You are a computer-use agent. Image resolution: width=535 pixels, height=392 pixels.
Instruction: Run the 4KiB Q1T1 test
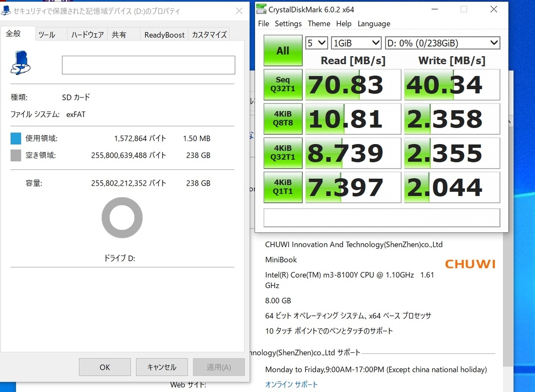(283, 187)
